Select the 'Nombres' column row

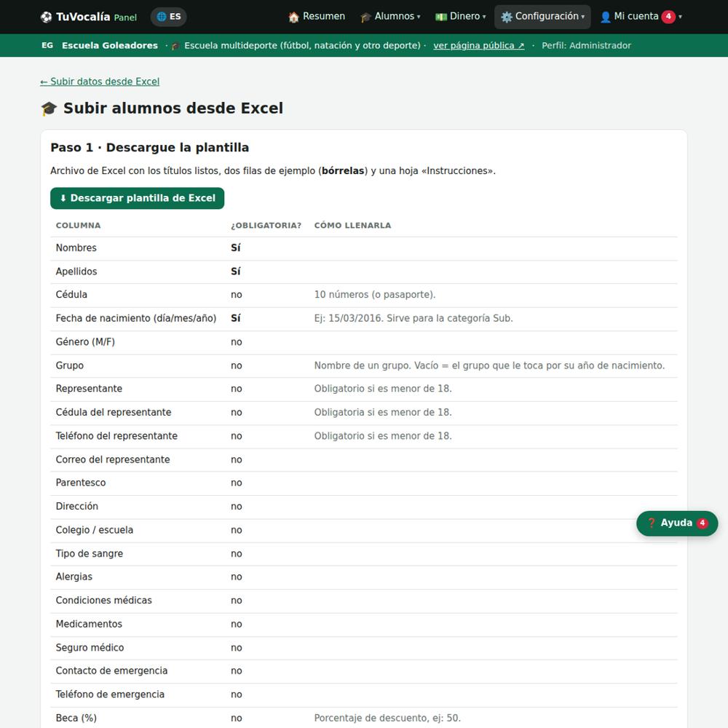pos(363,248)
